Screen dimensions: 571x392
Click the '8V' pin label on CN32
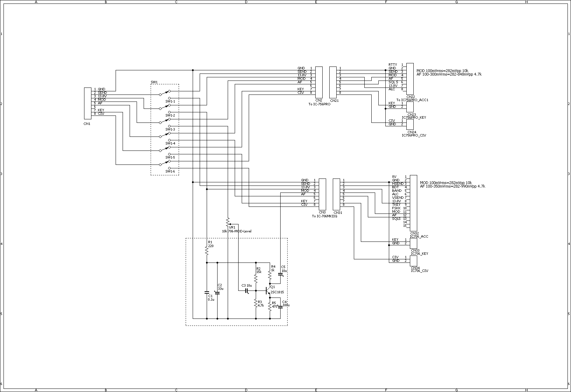(x=394, y=177)
